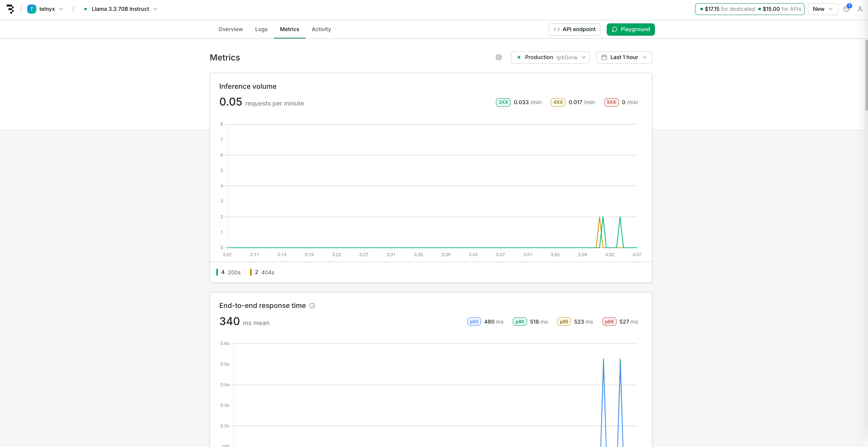Click the telnyx team avatar icon
The image size is (868, 447).
pos(32,9)
